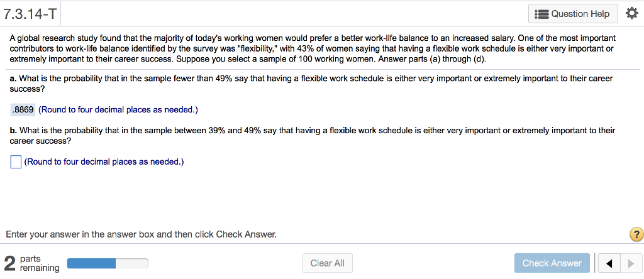The image size is (644, 279).
Task: Open the settings gear icon
Action: tap(630, 14)
